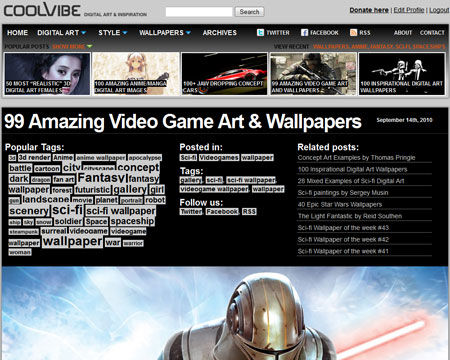Viewport: 450px width, 360px height.
Task: Open the Facebook icon in navigation bar
Action: (x=304, y=32)
